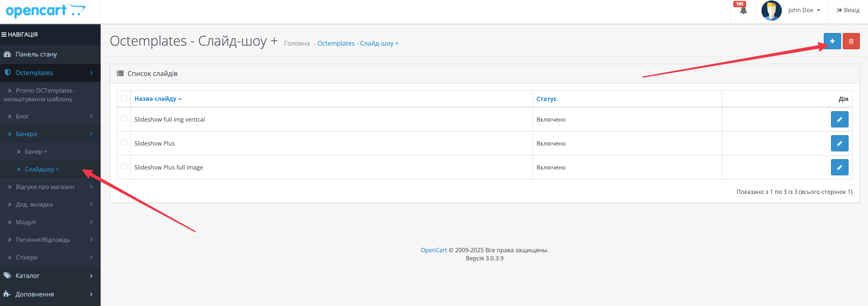This screenshot has height=306, width=868.
Task: Open the Банер + menu item
Action: click(x=36, y=151)
